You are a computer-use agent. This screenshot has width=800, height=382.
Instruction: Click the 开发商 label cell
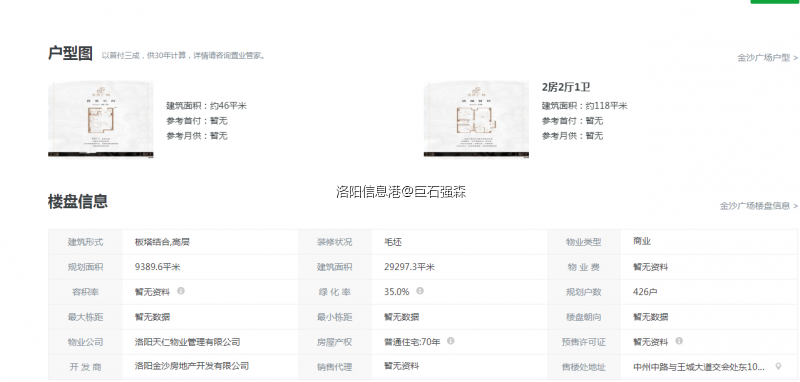pyautogui.click(x=86, y=367)
